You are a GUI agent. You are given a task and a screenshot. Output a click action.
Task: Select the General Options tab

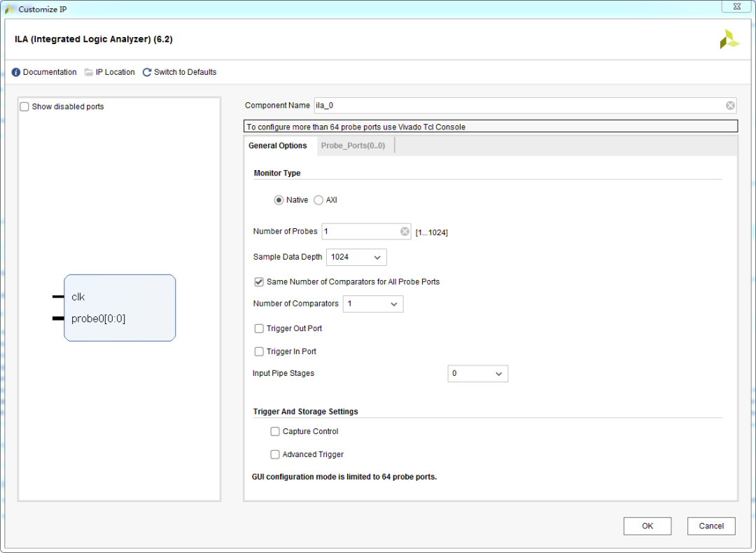click(x=278, y=146)
